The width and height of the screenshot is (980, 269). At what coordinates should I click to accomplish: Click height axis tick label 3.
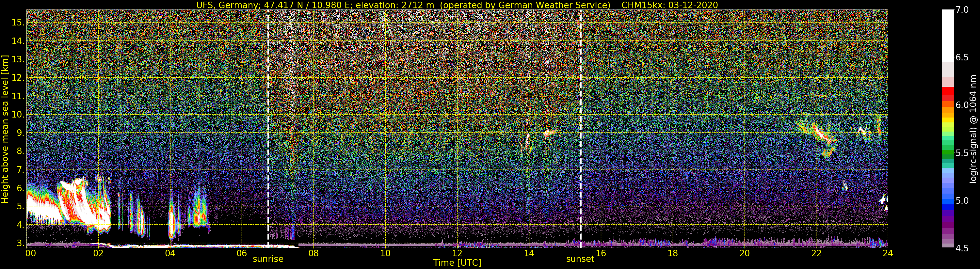[20, 243]
